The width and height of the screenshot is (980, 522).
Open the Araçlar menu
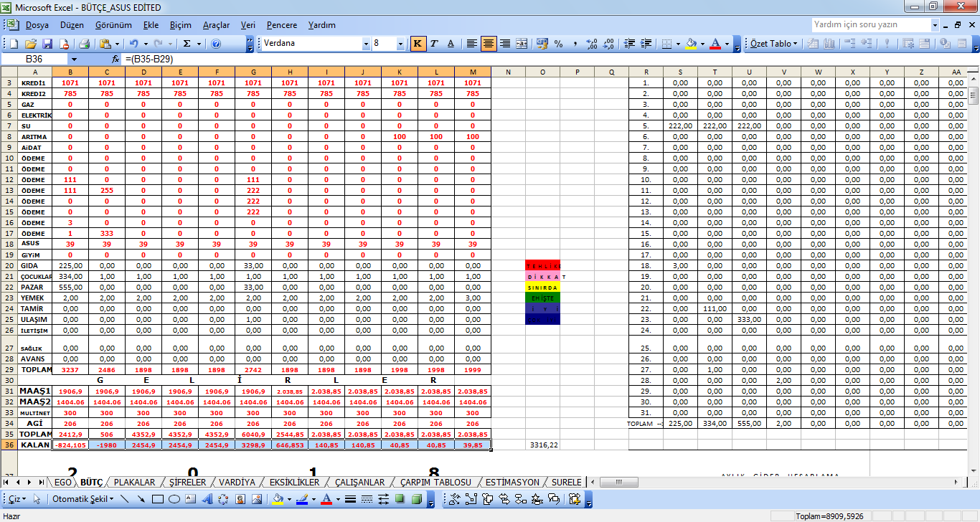216,25
